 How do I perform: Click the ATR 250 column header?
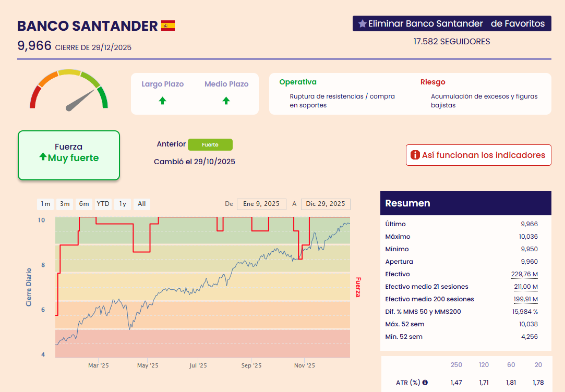456,365
